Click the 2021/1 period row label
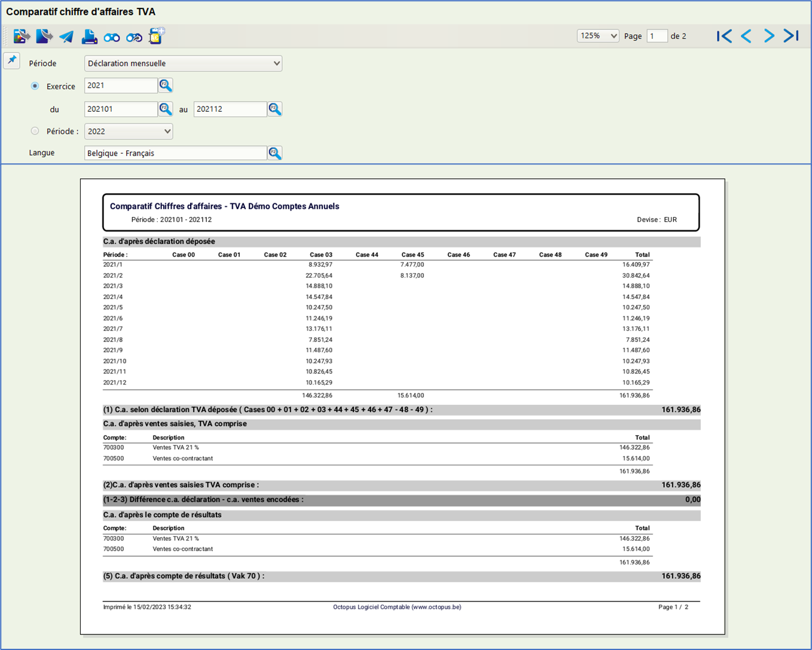This screenshot has height=650, width=812. click(x=112, y=264)
